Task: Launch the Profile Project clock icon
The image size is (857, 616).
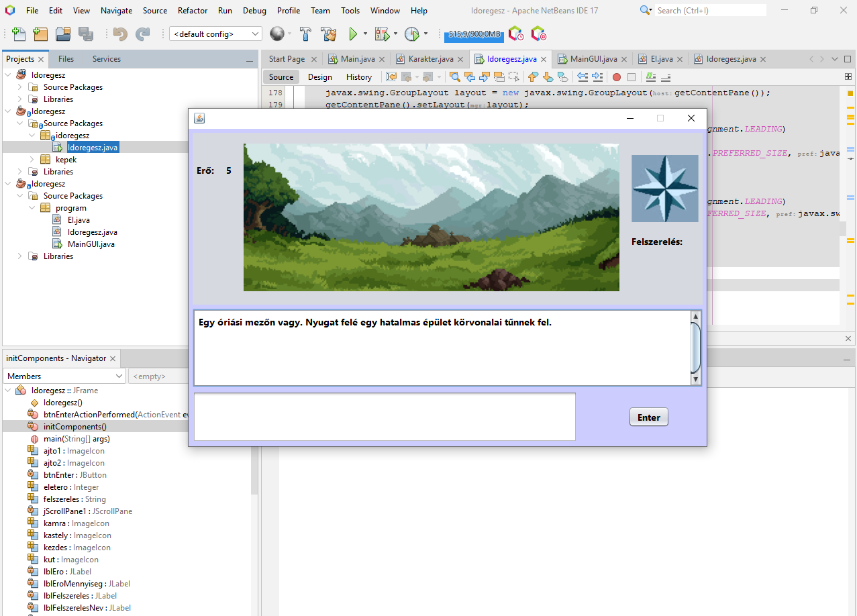Action: point(411,34)
